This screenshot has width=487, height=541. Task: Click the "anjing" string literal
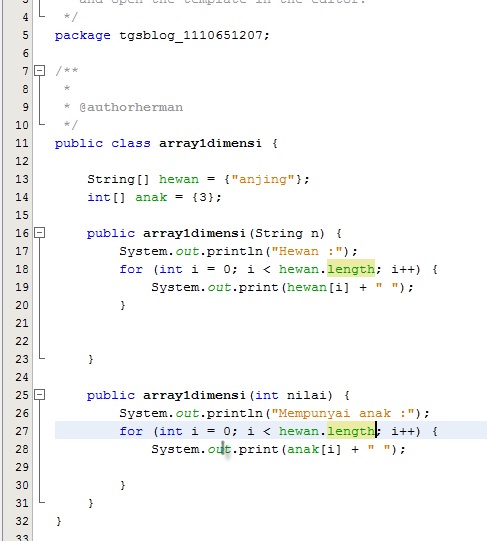point(263,179)
